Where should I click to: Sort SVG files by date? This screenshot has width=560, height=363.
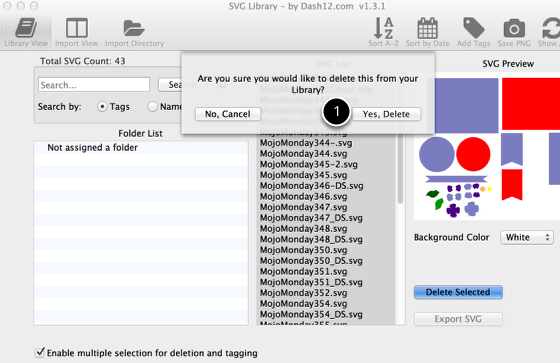click(x=428, y=33)
